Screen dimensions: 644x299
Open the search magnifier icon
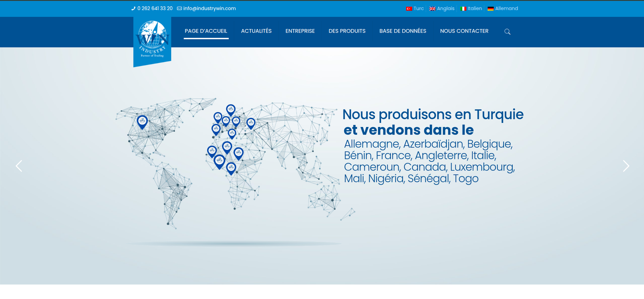[508, 31]
